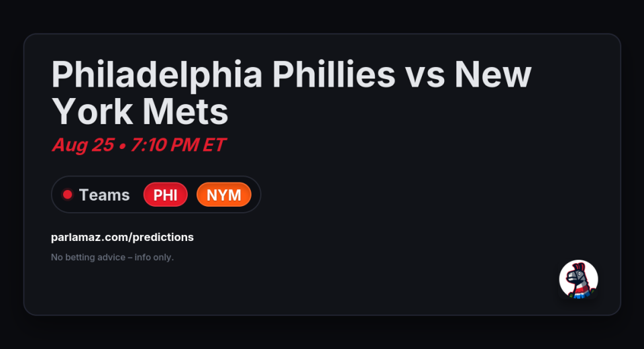Click the word predictions in the URL

(x=163, y=237)
